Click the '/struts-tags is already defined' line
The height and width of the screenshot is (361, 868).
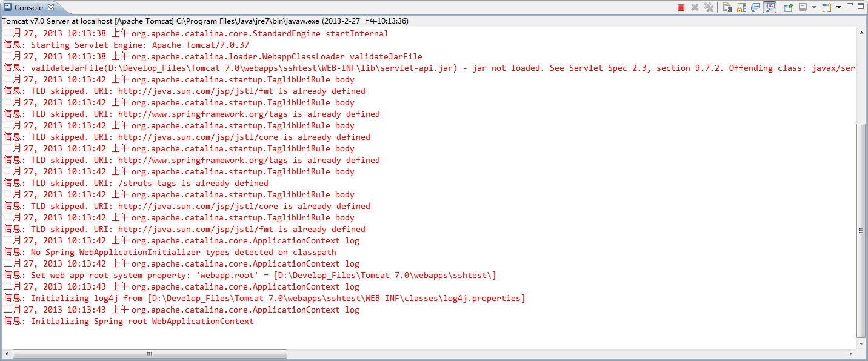click(x=136, y=183)
